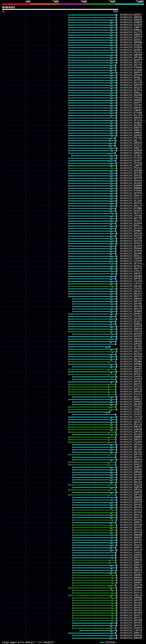Screen dimensions: 146x644
Task: Select hit UniRef100_P27154
Action: point(131,158)
